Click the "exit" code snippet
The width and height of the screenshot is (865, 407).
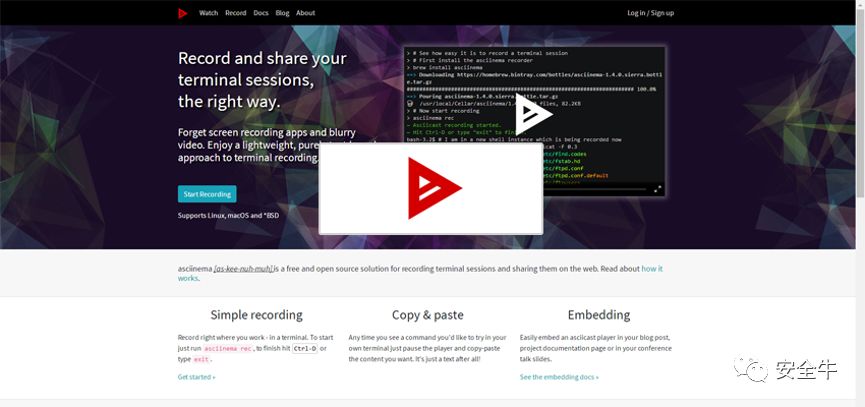coord(201,360)
